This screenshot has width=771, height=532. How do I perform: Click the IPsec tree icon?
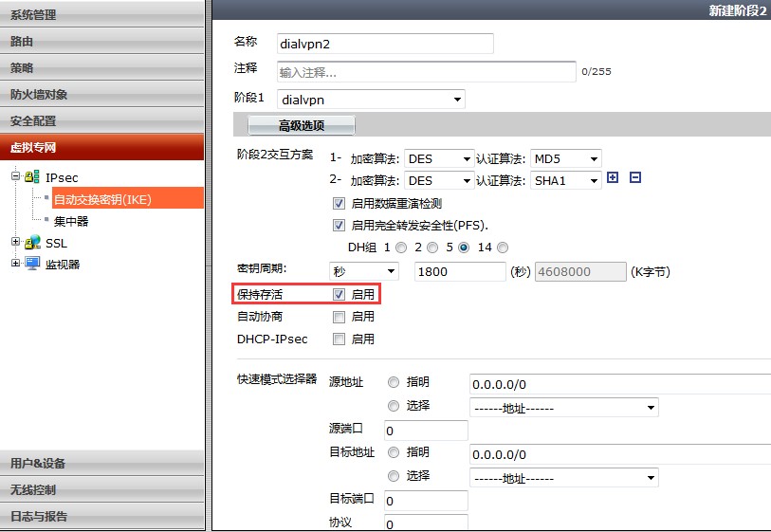32,176
